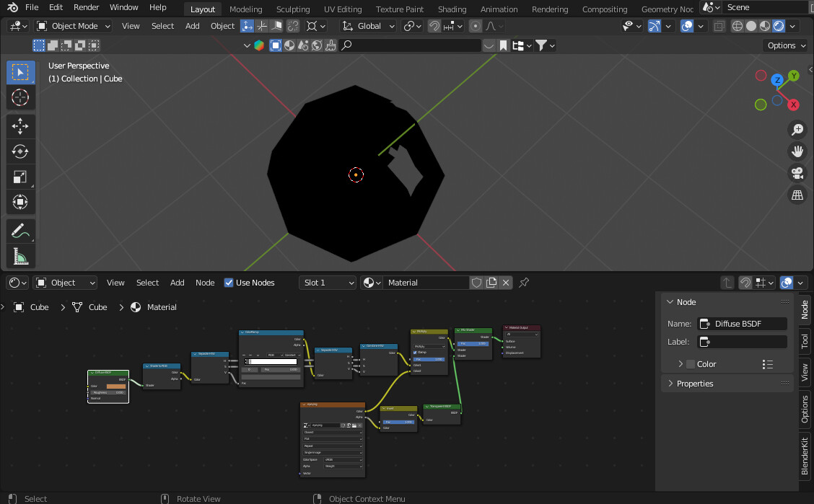Select the Select Box tool

(21, 72)
